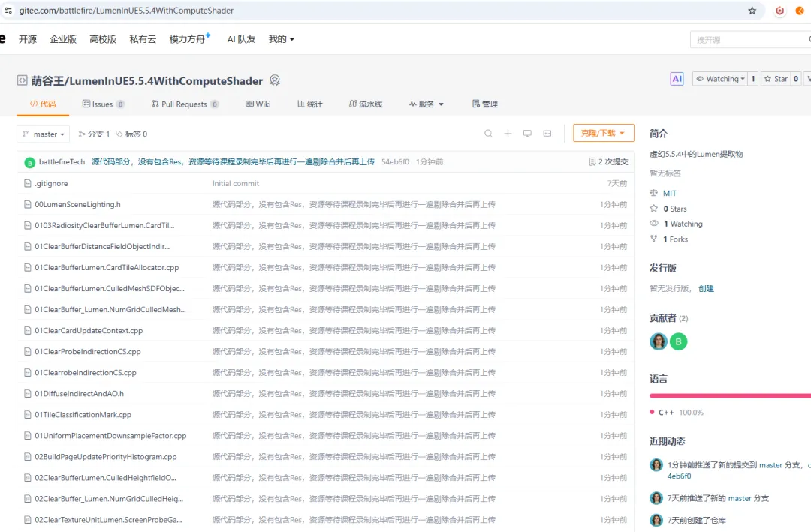Open commit hash 54eb6f0
811x532 pixels.
coord(395,162)
